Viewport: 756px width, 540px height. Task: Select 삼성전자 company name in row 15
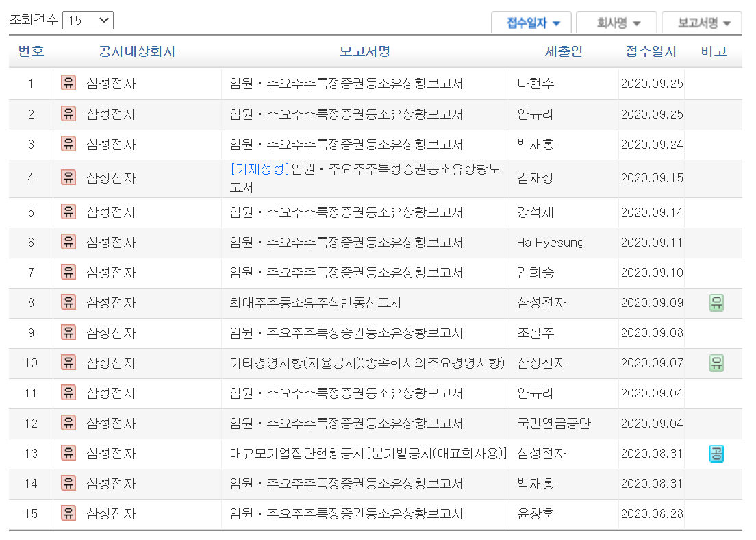click(112, 514)
